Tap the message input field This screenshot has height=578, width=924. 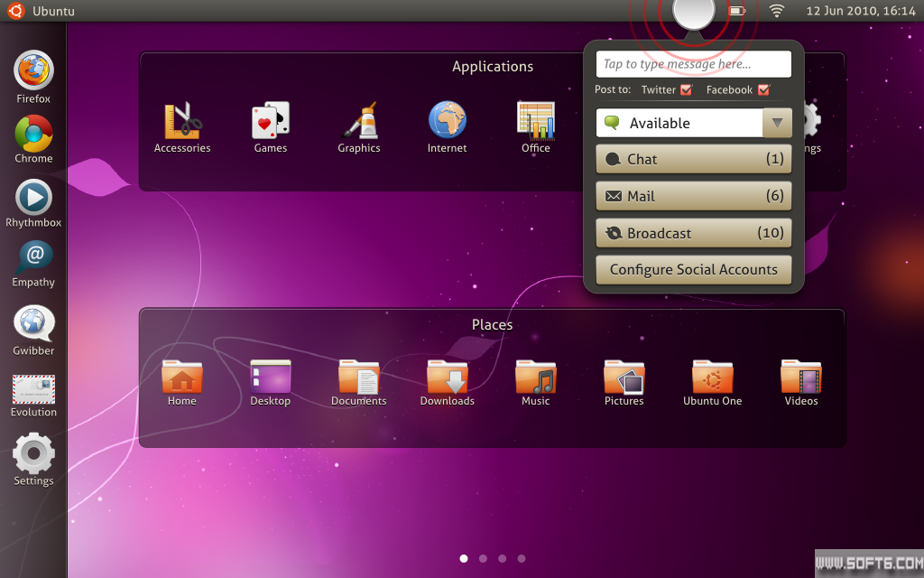point(694,64)
